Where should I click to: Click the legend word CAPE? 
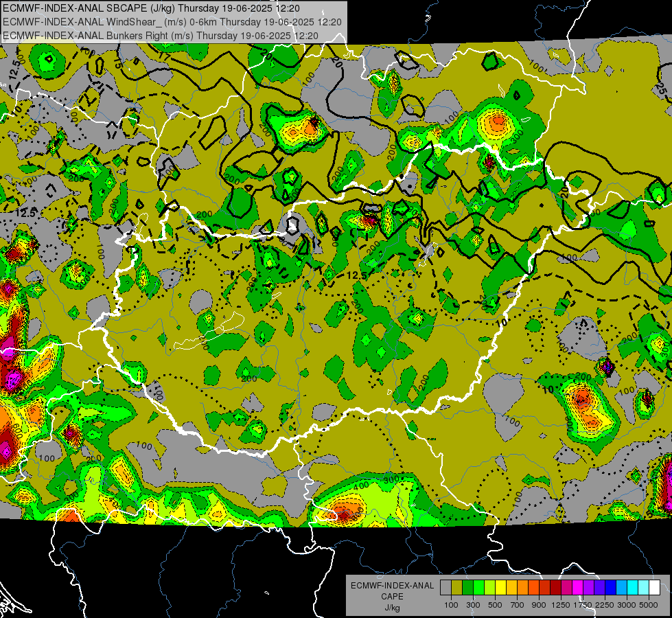[x=392, y=596]
